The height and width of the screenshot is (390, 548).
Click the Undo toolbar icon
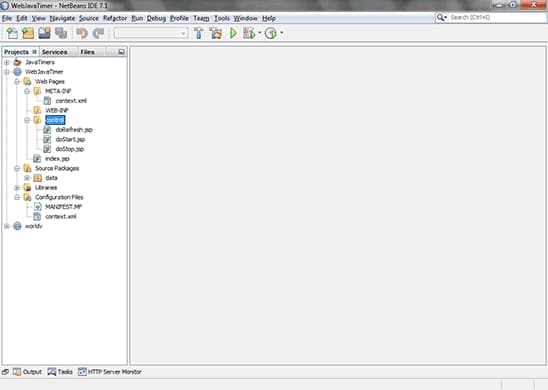coord(82,33)
